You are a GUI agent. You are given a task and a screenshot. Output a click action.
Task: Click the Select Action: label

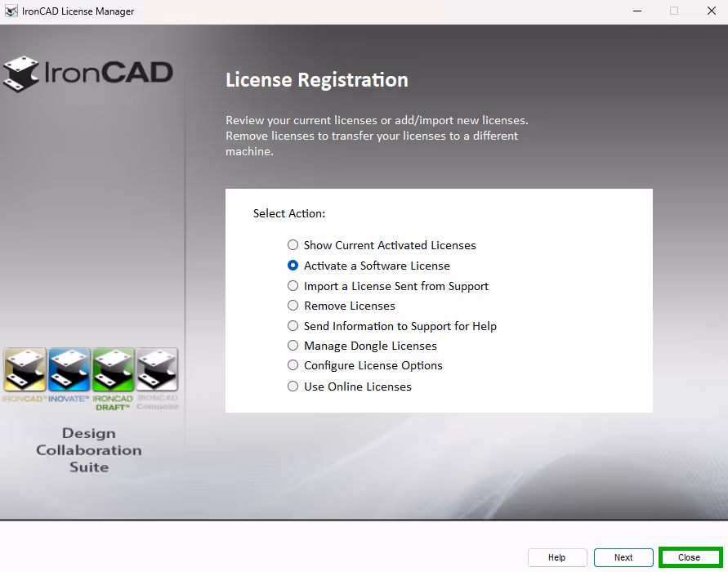pyautogui.click(x=289, y=213)
